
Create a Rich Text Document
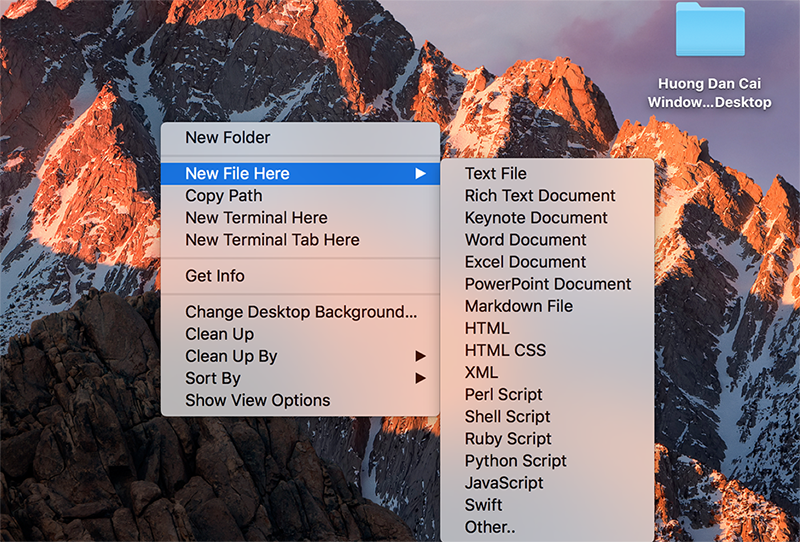click(x=540, y=196)
